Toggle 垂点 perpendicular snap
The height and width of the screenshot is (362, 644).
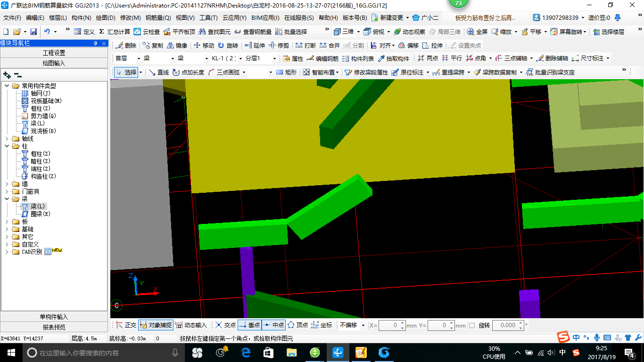pyautogui.click(x=249, y=325)
